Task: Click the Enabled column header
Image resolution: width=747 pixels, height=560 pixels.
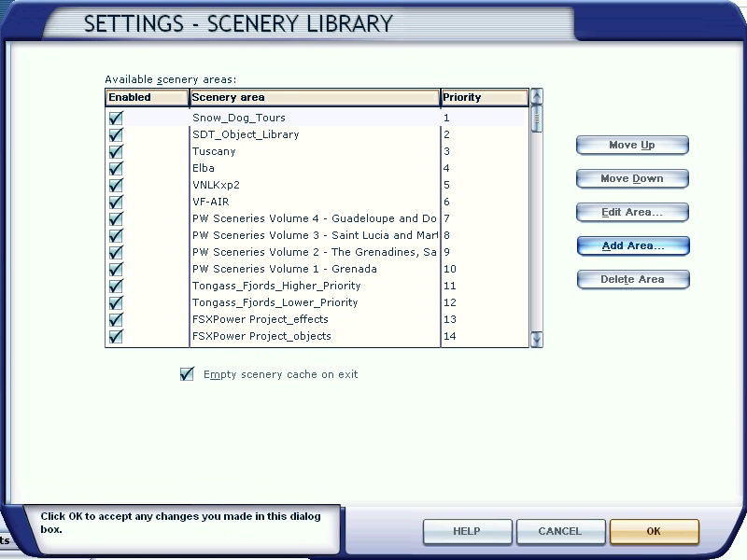Action: click(x=147, y=97)
